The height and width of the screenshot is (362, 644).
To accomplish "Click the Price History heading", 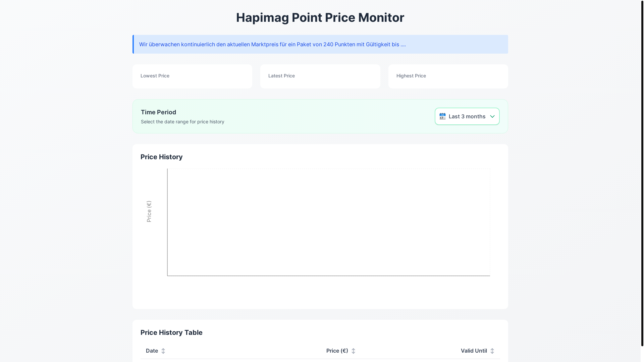I will (161, 157).
